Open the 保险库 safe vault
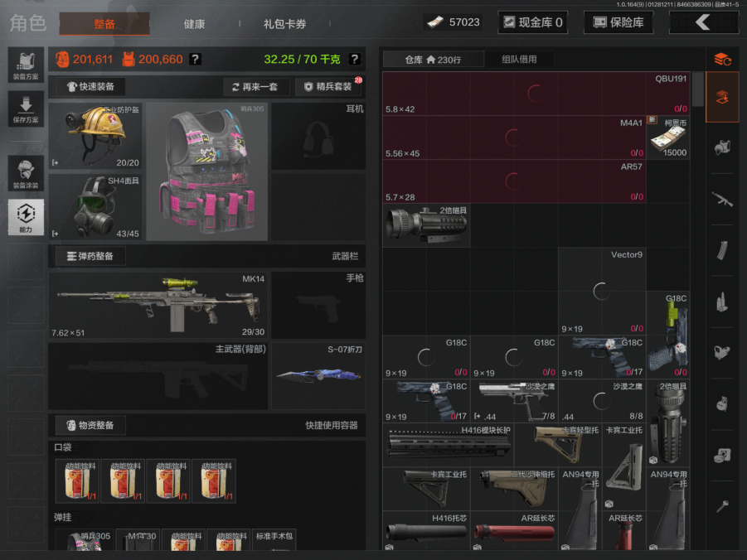The image size is (747, 560). tap(618, 22)
